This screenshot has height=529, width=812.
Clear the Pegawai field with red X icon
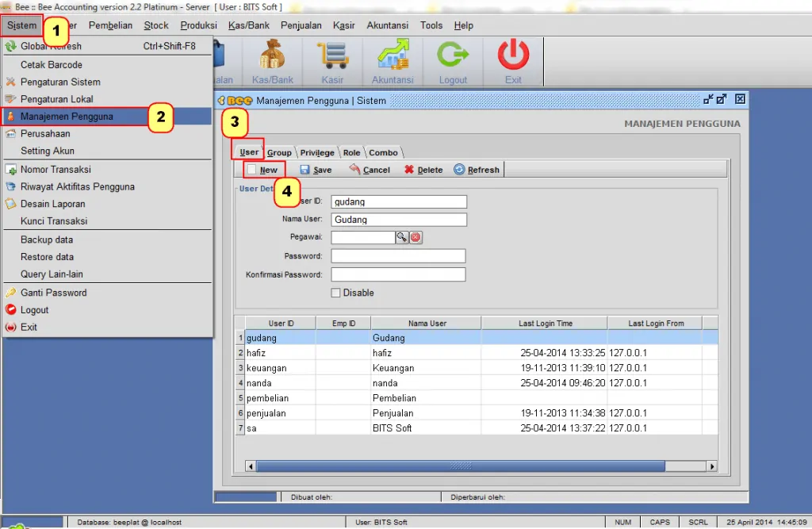(416, 237)
